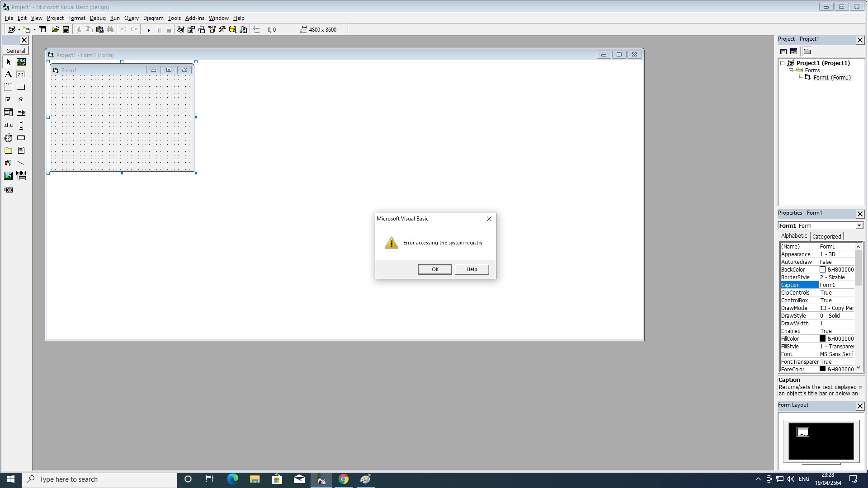868x488 pixels.
Task: Click OK in the registry error dialog
Action: (435, 269)
